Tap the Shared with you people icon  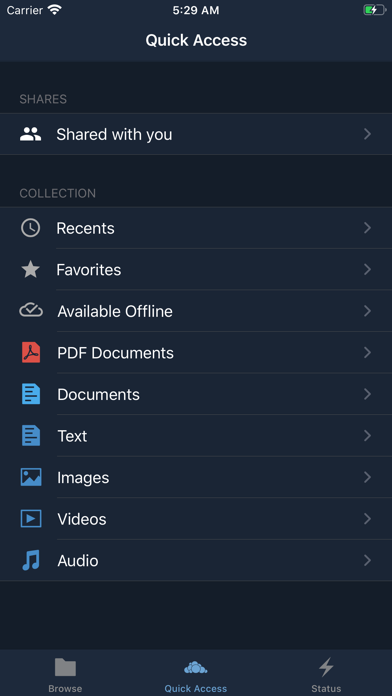tap(31, 134)
